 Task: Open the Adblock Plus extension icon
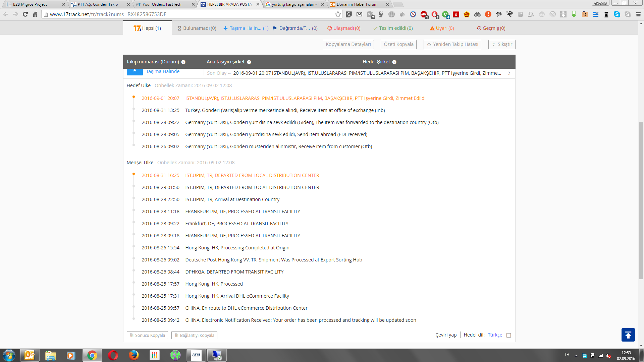424,14
